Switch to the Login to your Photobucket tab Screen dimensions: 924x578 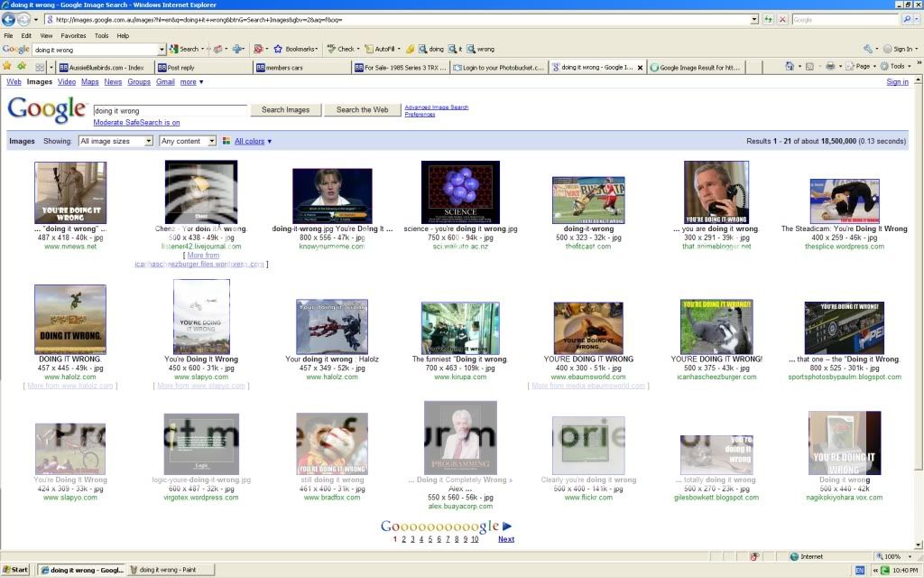[x=498, y=67]
